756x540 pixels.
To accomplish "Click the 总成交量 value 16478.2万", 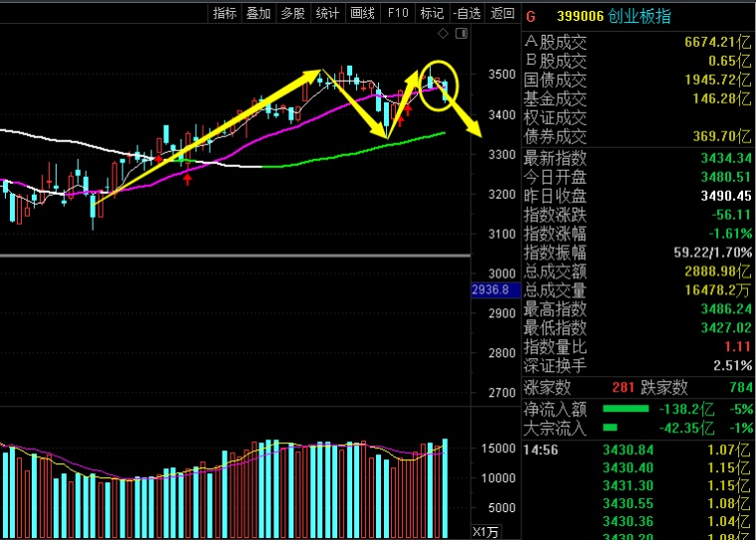I will 718,289.
